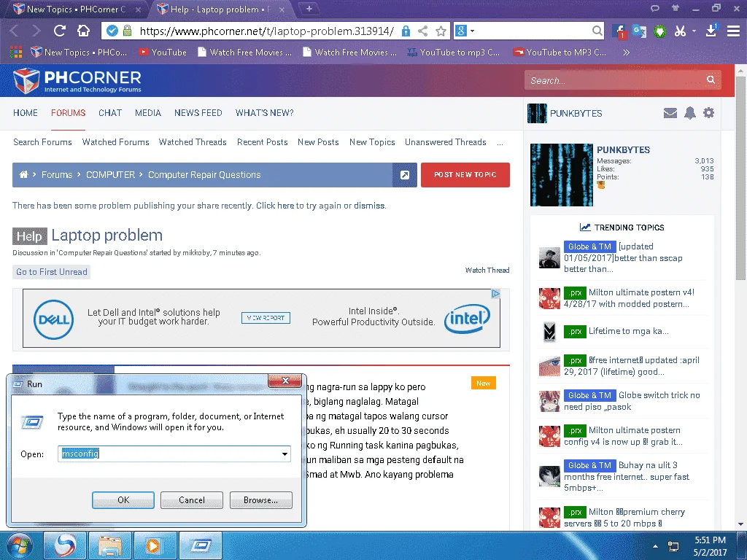
Task: Click Browse... in the Run dialog
Action: 260,500
